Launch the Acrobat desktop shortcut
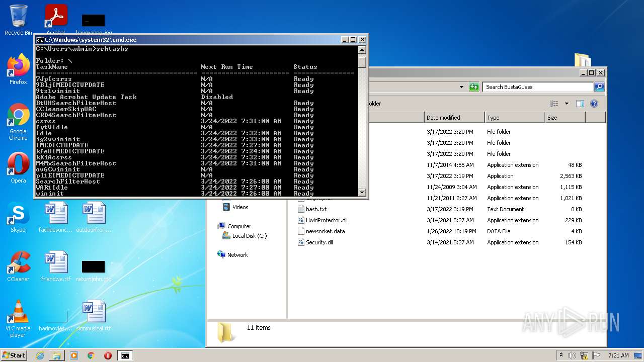The width and height of the screenshot is (644, 362). [x=56, y=20]
